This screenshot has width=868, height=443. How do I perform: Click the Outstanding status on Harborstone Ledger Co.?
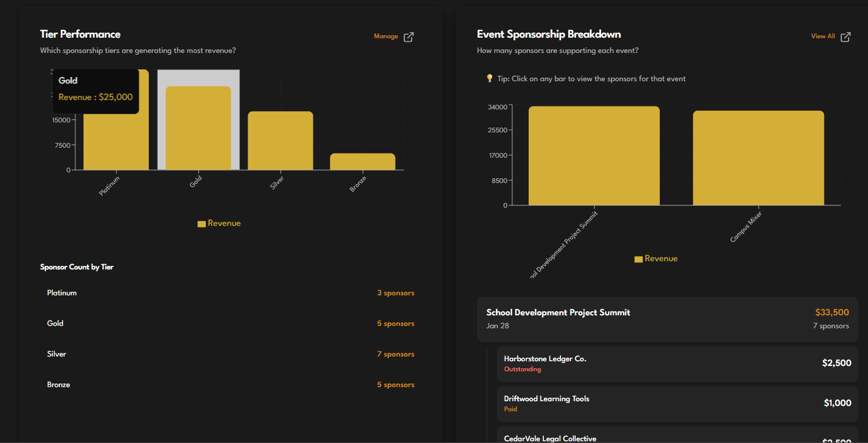click(522, 369)
